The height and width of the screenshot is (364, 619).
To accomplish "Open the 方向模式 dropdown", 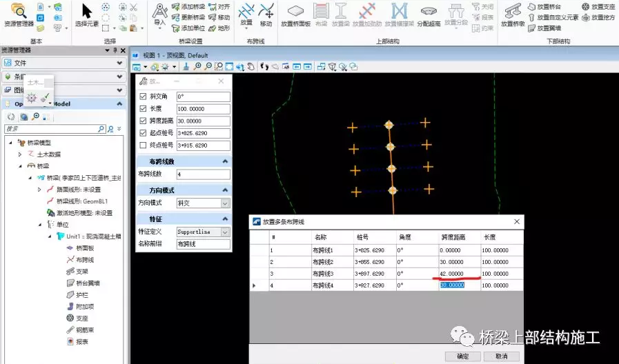I will tap(225, 203).
